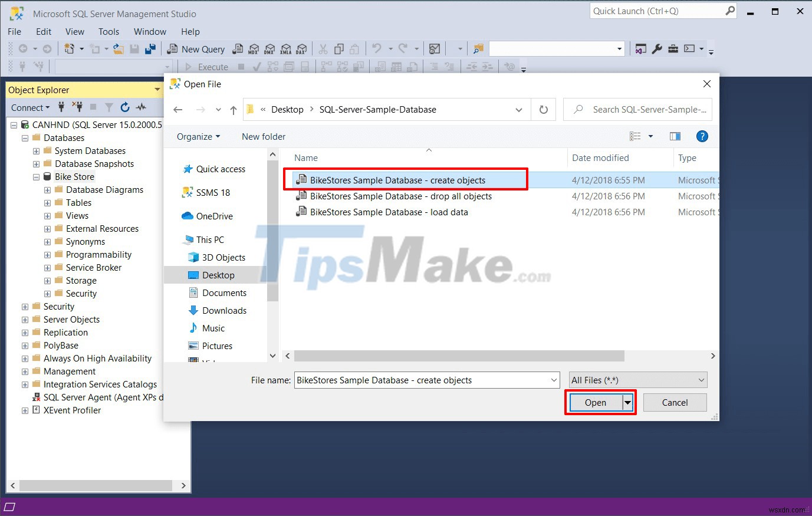Image resolution: width=812 pixels, height=516 pixels.
Task: Open the File name history dropdown arrow
Action: 554,380
